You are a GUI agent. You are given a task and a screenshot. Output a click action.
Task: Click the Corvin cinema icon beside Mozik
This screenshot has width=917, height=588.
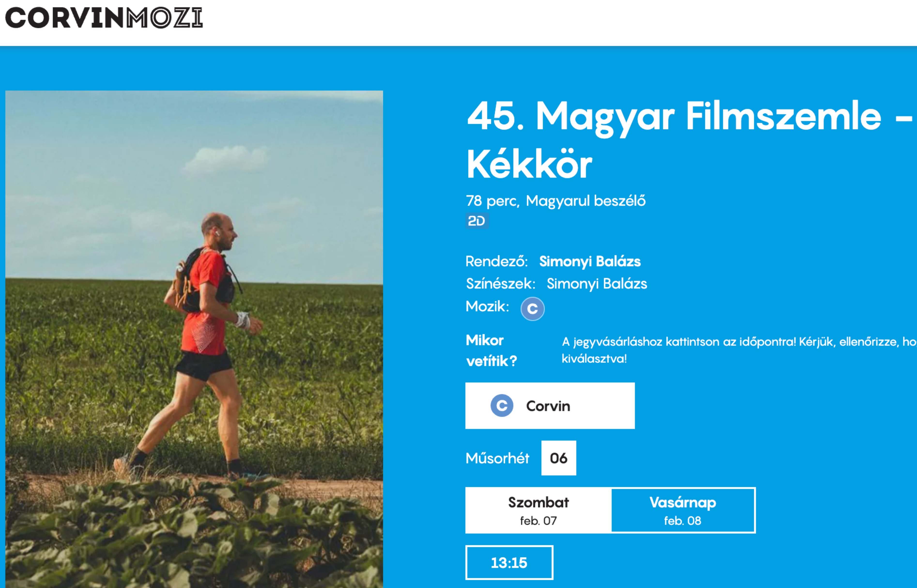pyautogui.click(x=532, y=309)
